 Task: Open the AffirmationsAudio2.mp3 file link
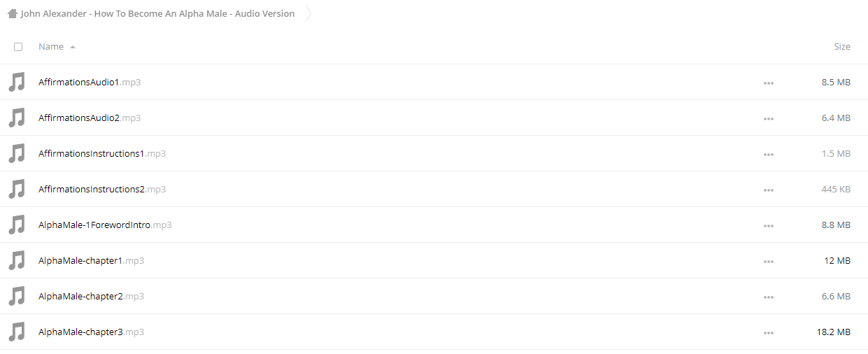click(90, 118)
